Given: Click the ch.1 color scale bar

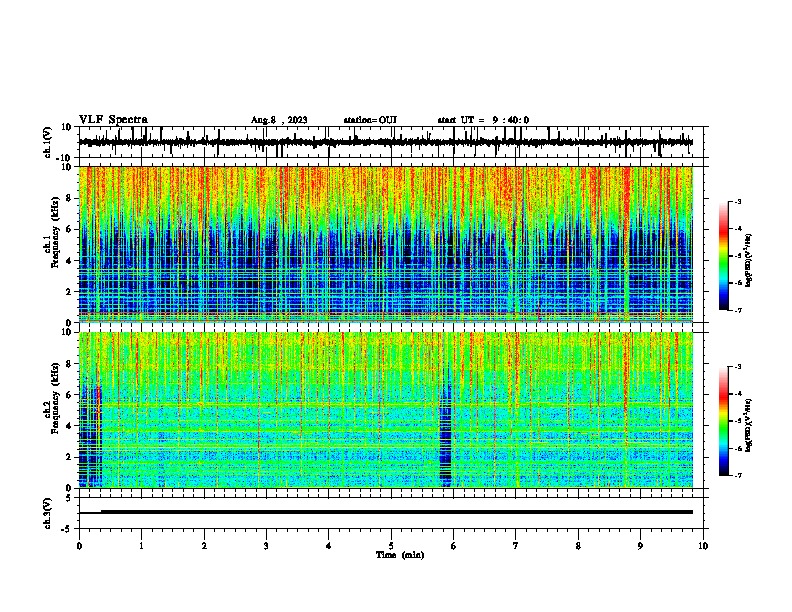Looking at the screenshot, I should pos(724,256).
